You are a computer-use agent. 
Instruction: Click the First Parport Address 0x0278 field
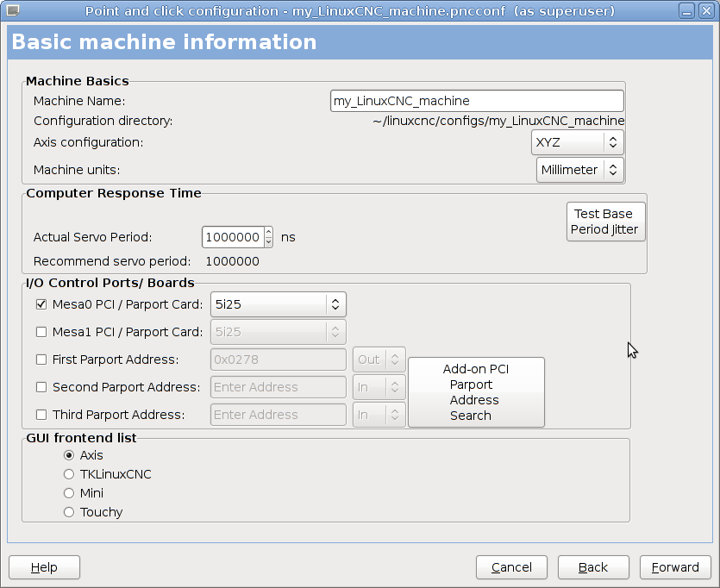(279, 360)
